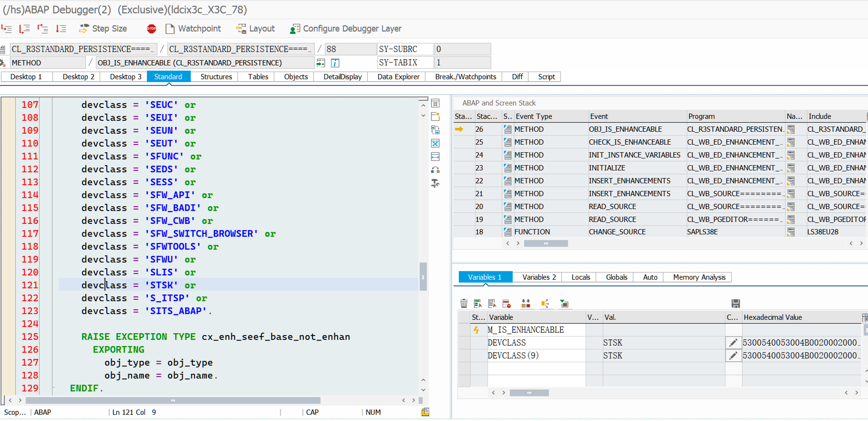Open the Step Size option
This screenshot has height=421, width=868.
(x=103, y=29)
